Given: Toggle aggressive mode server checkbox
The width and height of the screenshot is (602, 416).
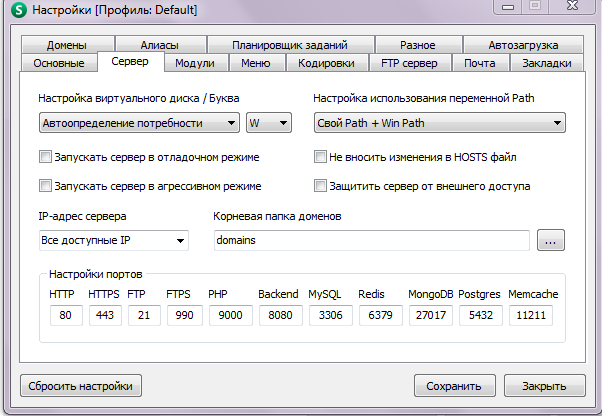Looking at the screenshot, I should pos(45,186).
